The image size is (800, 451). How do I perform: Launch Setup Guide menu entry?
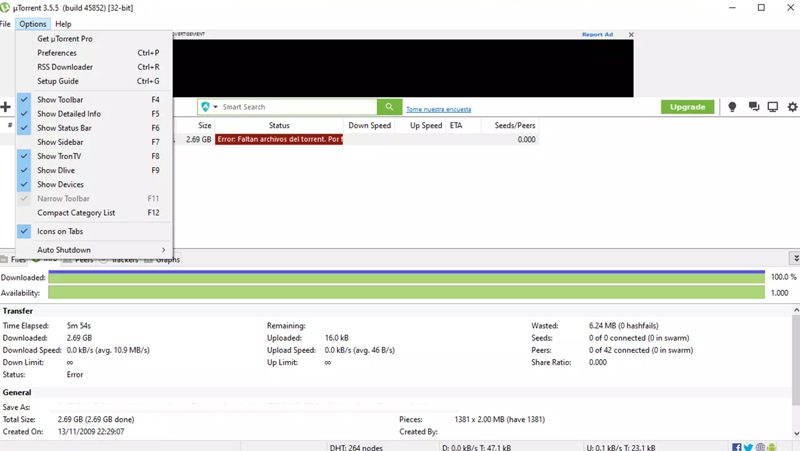[x=95, y=81]
